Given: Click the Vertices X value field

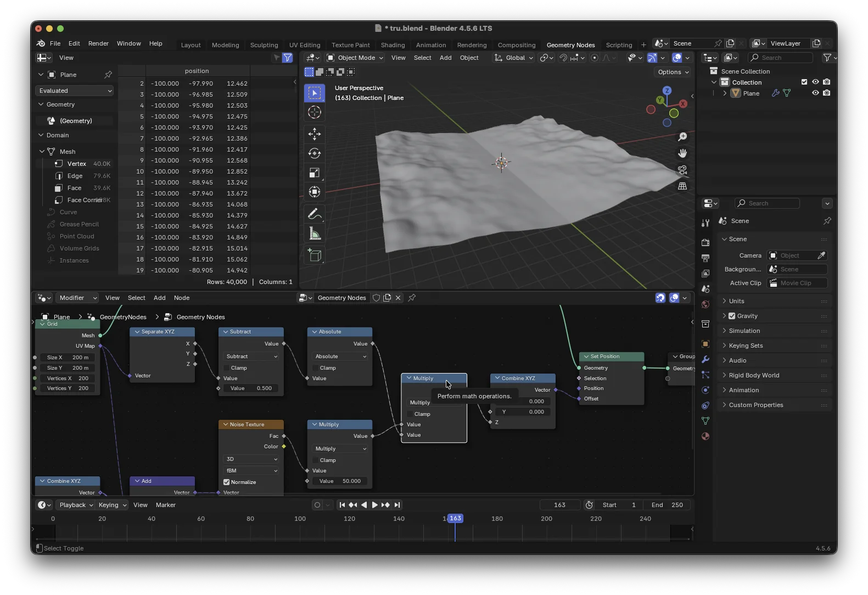Looking at the screenshot, I should point(68,379).
